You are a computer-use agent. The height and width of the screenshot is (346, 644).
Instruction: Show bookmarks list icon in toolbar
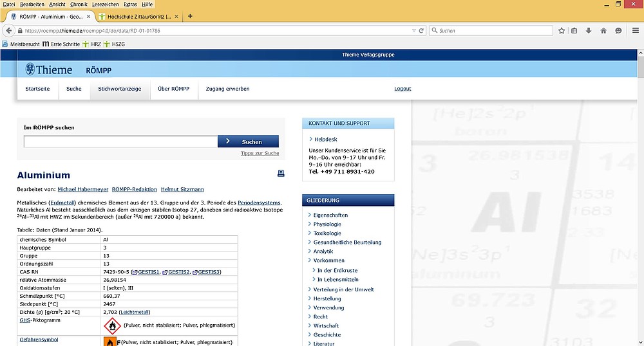click(x=574, y=30)
